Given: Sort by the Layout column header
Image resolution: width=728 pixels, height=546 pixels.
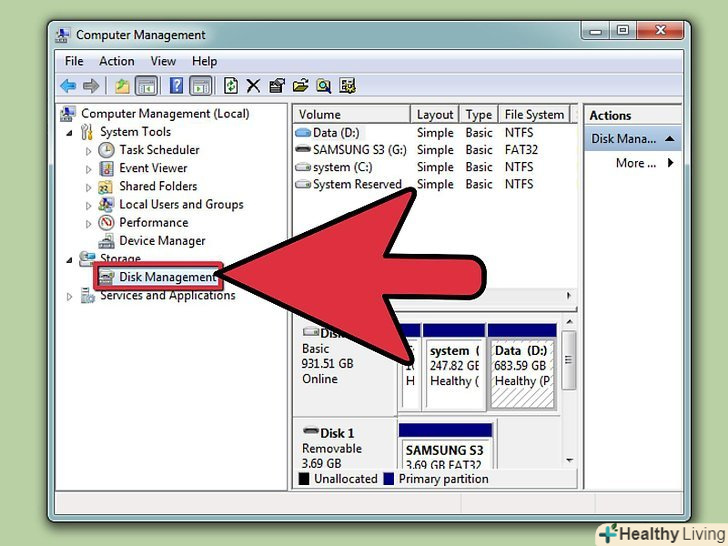Looking at the screenshot, I should pyautogui.click(x=435, y=114).
